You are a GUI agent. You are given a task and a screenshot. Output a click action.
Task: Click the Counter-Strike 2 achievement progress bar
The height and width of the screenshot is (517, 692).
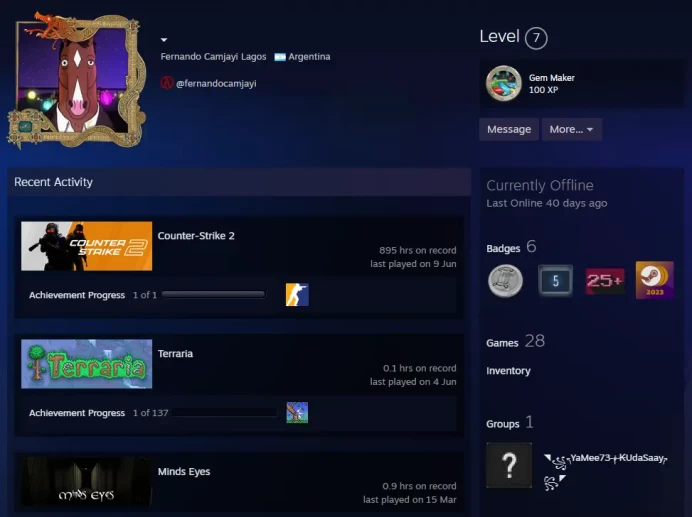[214, 294]
